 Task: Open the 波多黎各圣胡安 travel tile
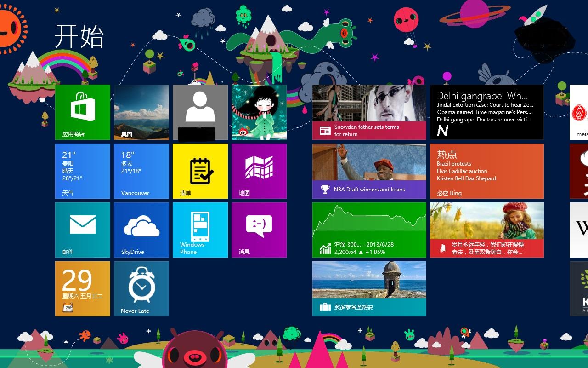[x=369, y=289]
